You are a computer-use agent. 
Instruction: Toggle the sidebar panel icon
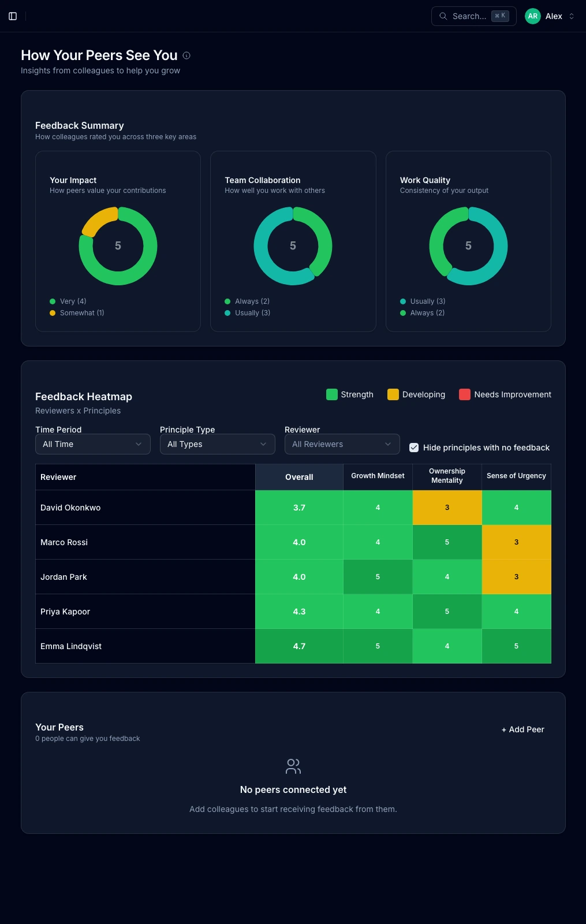click(13, 16)
